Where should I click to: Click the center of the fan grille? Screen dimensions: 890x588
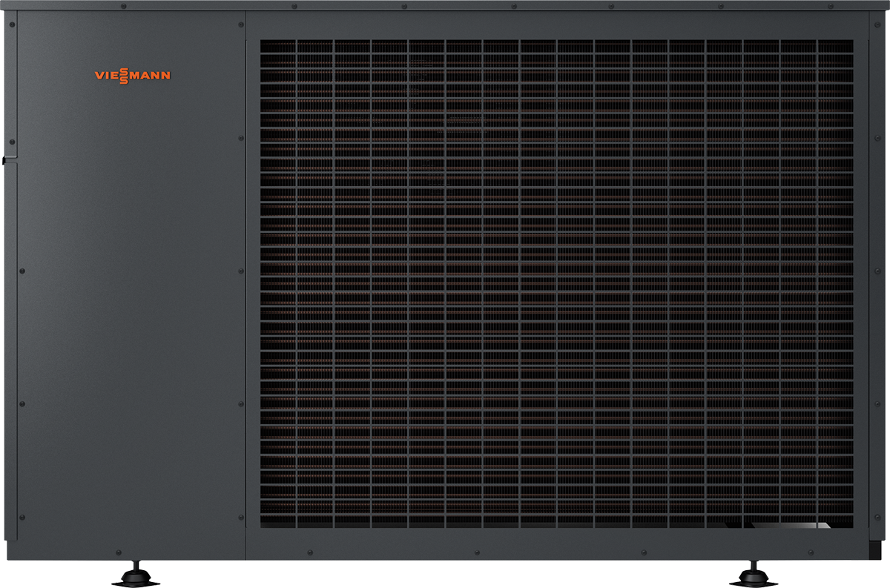[556, 284]
